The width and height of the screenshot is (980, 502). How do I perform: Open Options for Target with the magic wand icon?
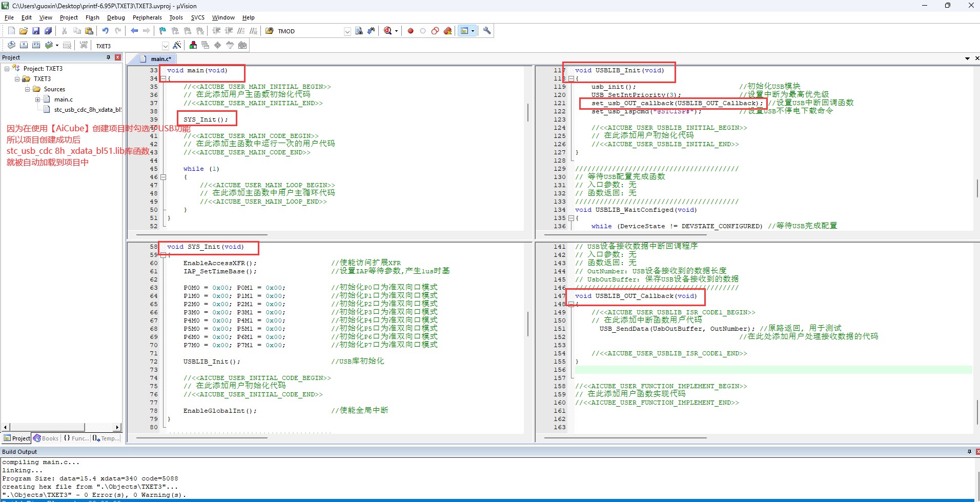click(x=177, y=45)
